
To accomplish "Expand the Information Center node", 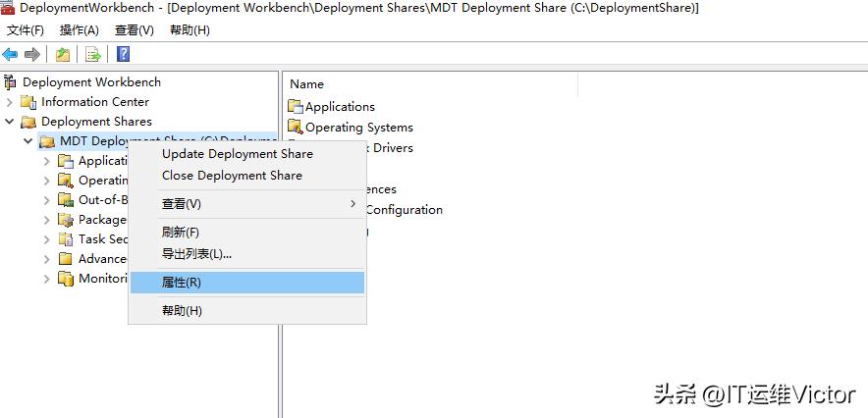I will 10,102.
